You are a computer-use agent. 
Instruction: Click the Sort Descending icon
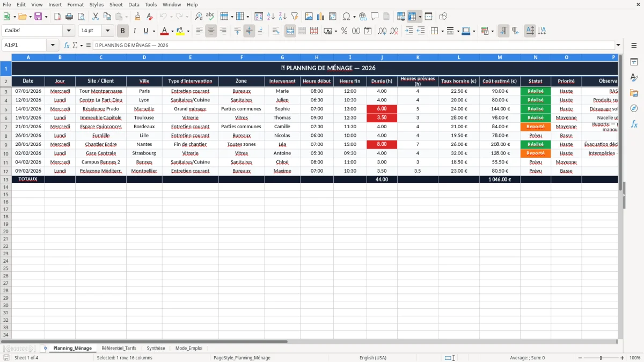282,17
